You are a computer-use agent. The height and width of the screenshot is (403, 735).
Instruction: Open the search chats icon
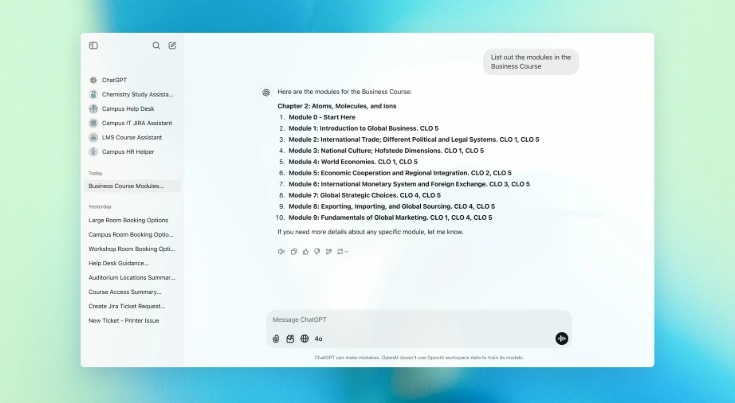click(x=156, y=45)
